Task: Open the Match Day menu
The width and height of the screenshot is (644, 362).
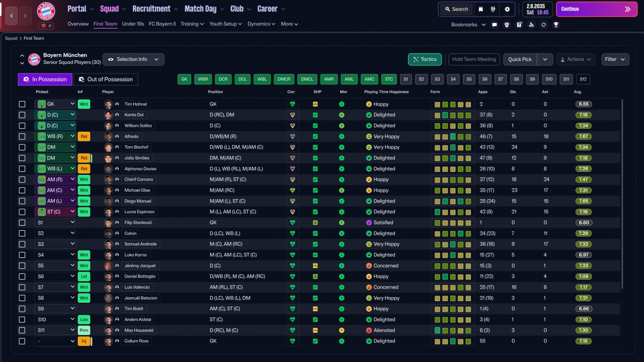Action: 204,9
